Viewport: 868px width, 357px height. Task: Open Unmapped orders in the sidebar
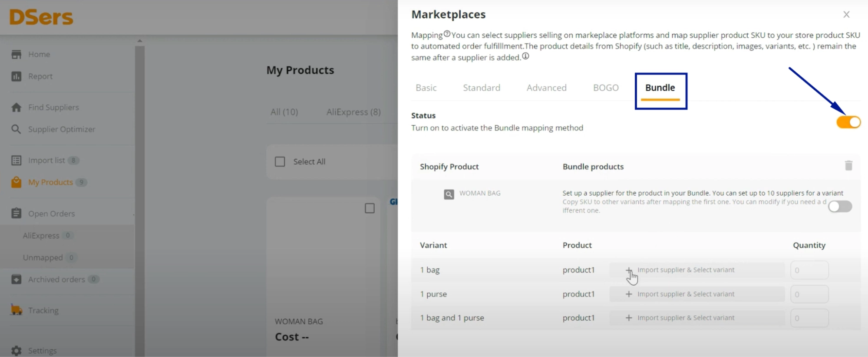click(x=43, y=258)
